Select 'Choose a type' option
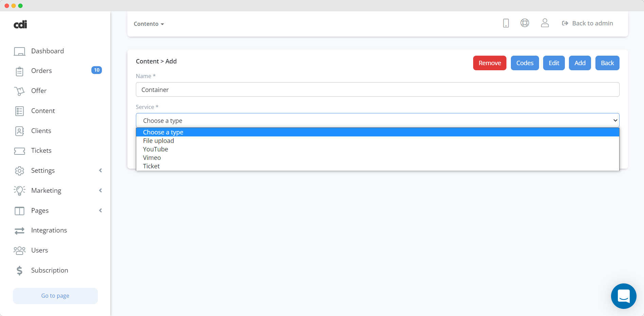Image resolution: width=644 pixels, height=316 pixels. coord(377,132)
